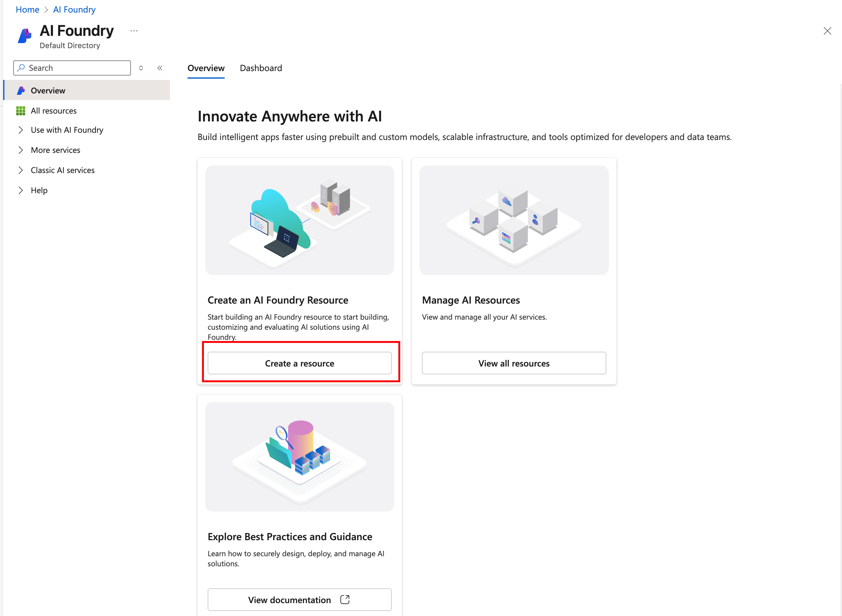The height and width of the screenshot is (616, 842).
Task: Close the AI Foundry panel with the X icon
Action: tap(828, 31)
